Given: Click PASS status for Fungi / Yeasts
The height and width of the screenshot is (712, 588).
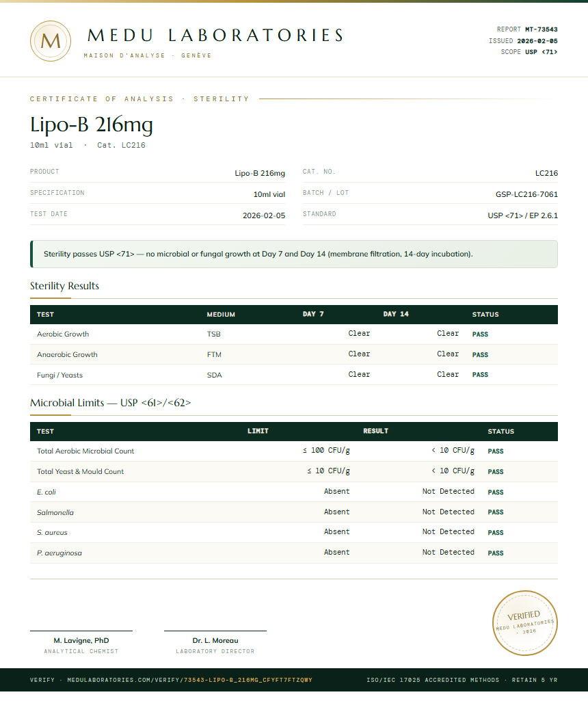Looking at the screenshot, I should click(x=480, y=375).
